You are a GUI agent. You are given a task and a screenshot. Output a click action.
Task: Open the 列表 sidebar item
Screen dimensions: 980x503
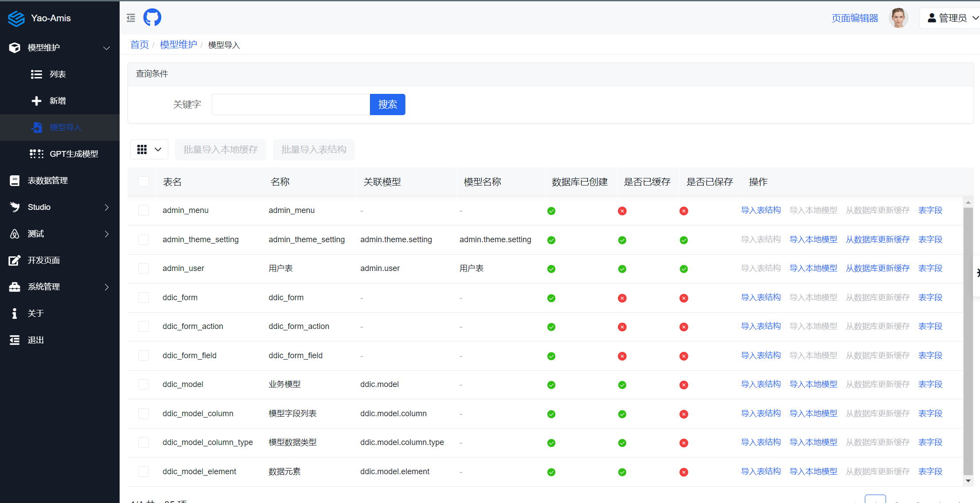point(60,74)
